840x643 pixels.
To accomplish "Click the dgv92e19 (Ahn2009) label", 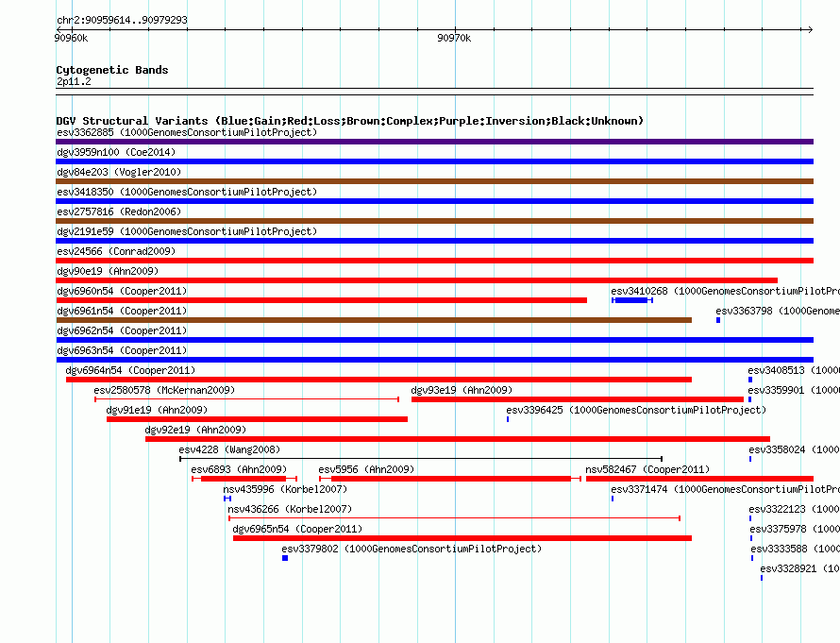I will point(195,430).
